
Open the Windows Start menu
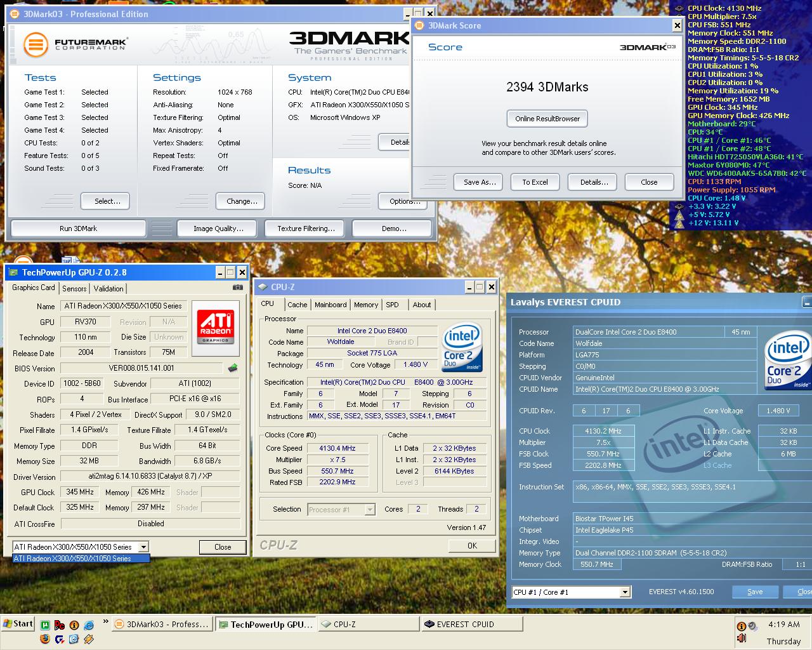click(18, 624)
